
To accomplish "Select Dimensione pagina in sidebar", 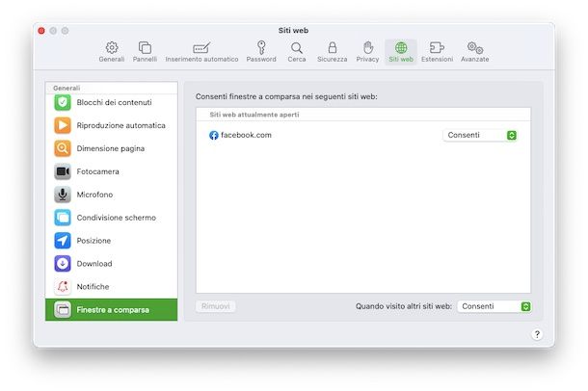I will point(112,148).
